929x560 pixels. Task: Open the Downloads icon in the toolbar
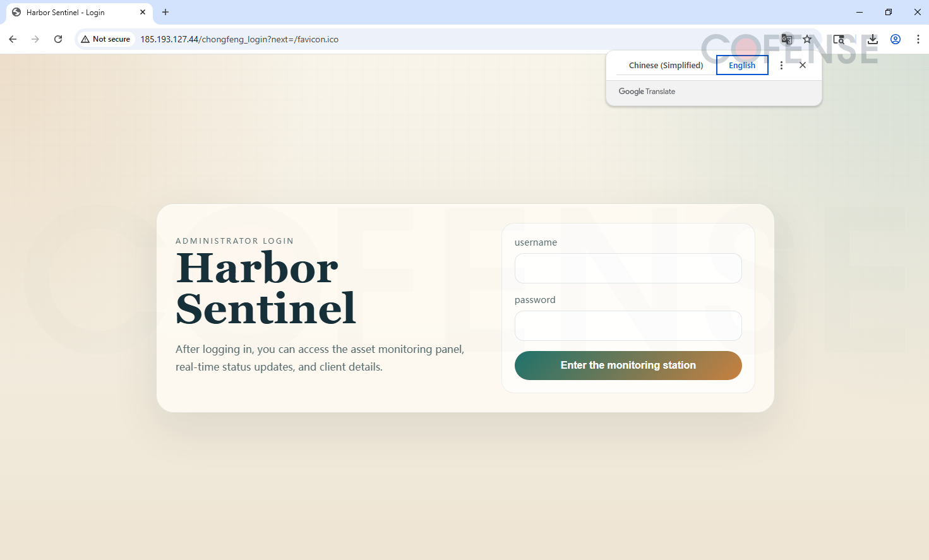873,39
